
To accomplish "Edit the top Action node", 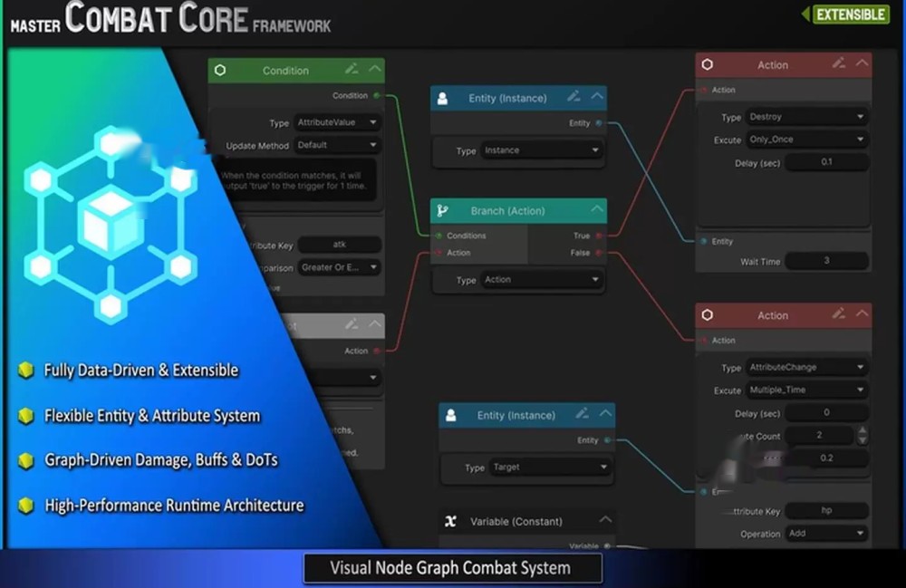I will tap(838, 63).
